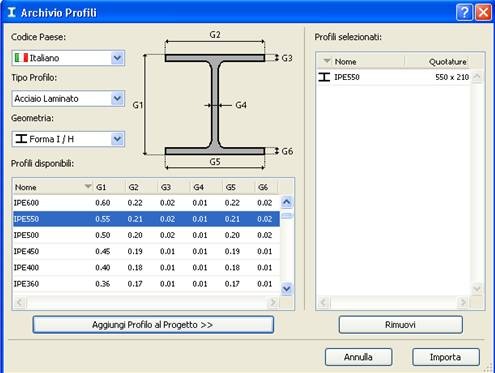Select the IPE500 profile row
Image resolution: width=495 pixels, height=373 pixels.
click(146, 235)
